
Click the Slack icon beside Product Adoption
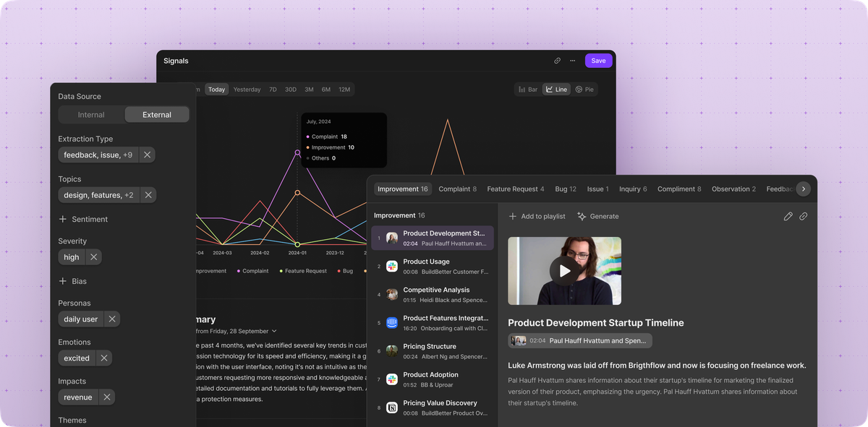(392, 379)
